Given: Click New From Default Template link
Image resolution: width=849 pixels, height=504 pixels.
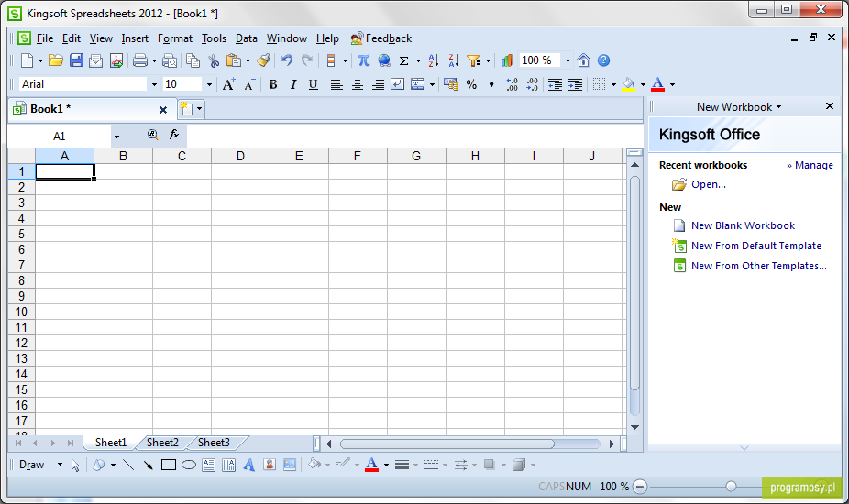Looking at the screenshot, I should (x=755, y=246).
